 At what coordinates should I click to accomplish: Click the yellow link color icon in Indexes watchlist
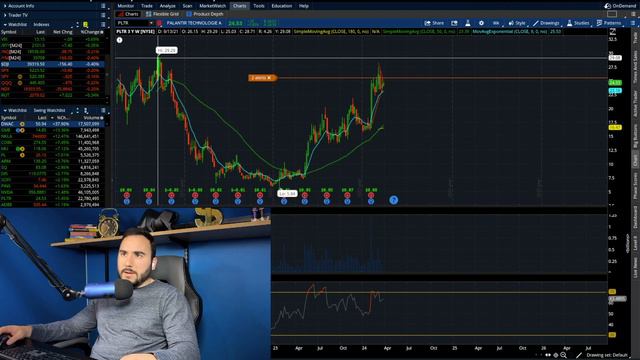pyautogui.click(x=85, y=24)
